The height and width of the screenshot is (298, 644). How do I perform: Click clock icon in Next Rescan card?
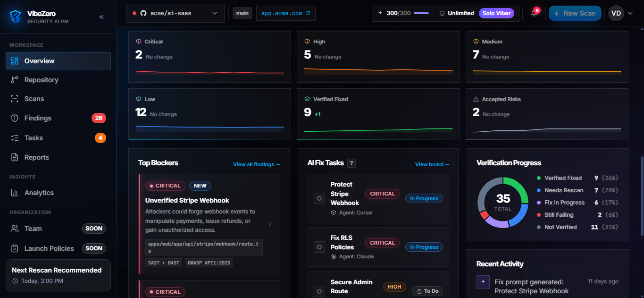click(15, 281)
